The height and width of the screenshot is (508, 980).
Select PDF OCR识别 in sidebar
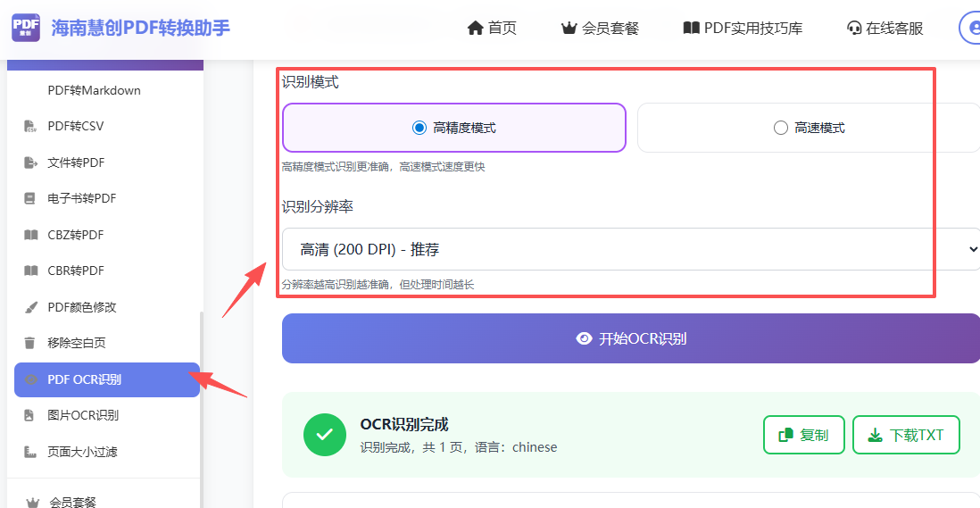(107, 380)
